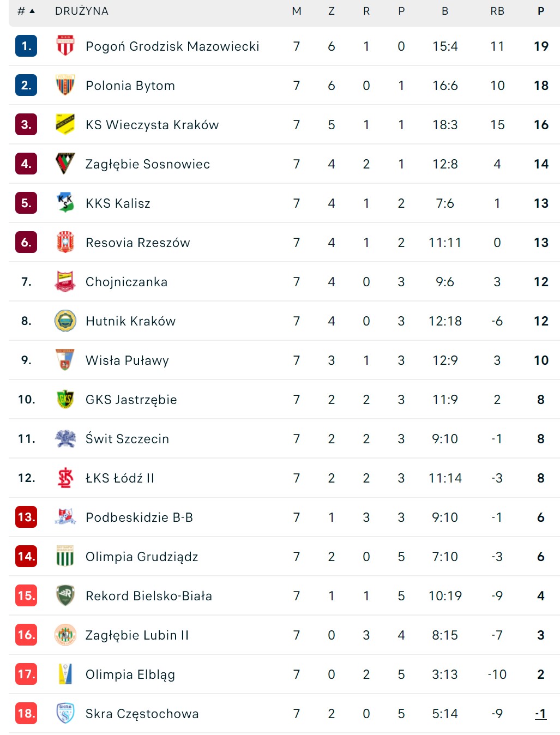
Task: Open the GKS Jastrzębie team link
Action: pos(131,400)
